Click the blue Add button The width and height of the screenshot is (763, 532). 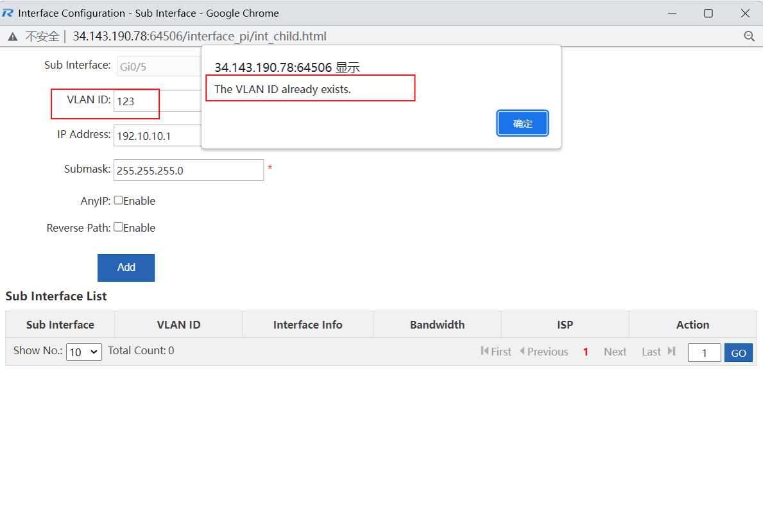pos(126,268)
